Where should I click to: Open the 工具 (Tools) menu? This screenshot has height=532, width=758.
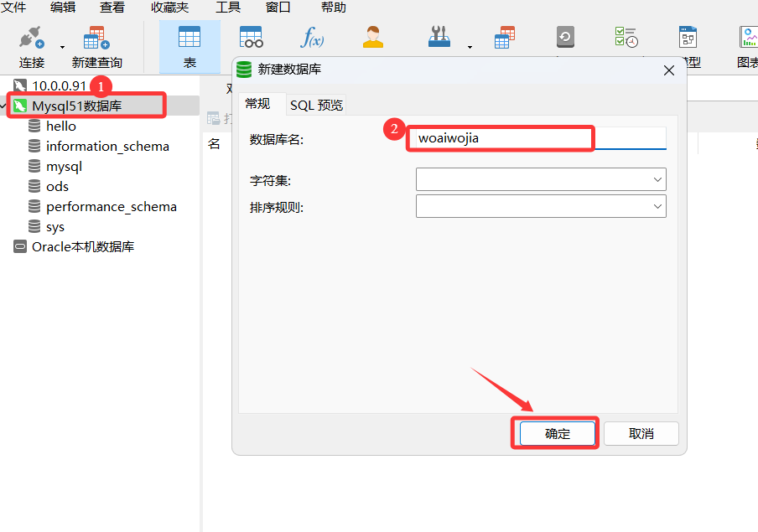click(228, 8)
